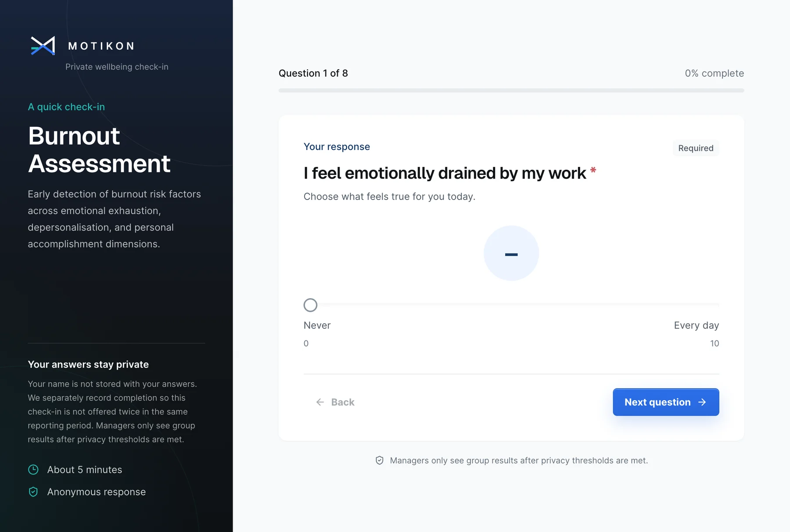Click "Private wellbeing check-in" subtitle
Image resolution: width=790 pixels, height=532 pixels.
pos(117,67)
